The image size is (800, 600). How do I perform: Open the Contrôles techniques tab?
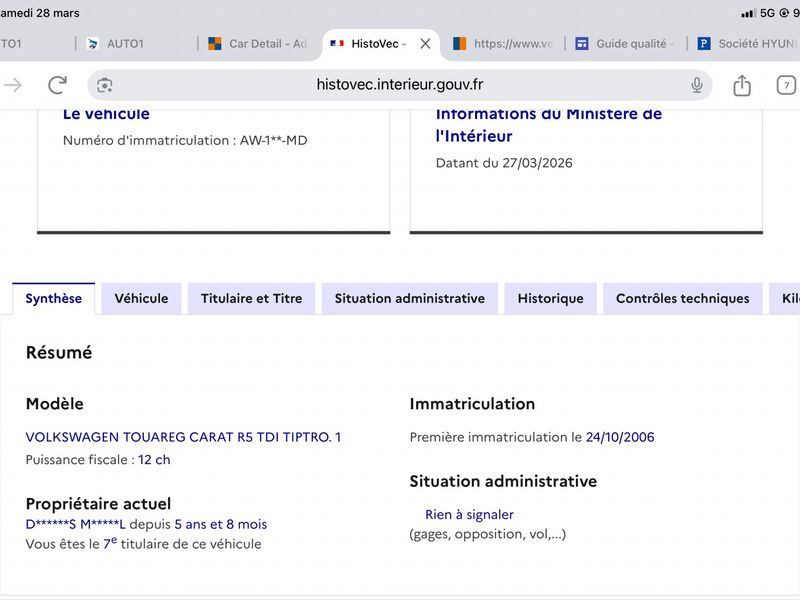pyautogui.click(x=682, y=298)
